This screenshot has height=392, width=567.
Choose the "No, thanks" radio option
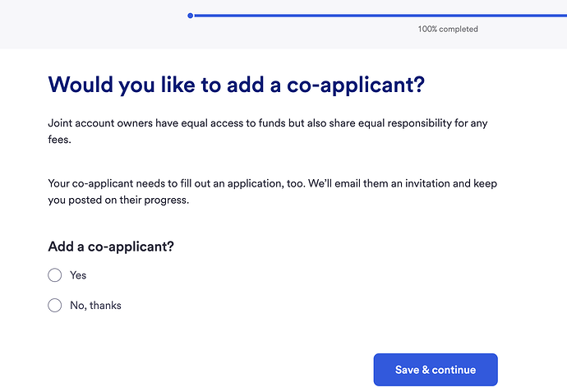click(55, 306)
